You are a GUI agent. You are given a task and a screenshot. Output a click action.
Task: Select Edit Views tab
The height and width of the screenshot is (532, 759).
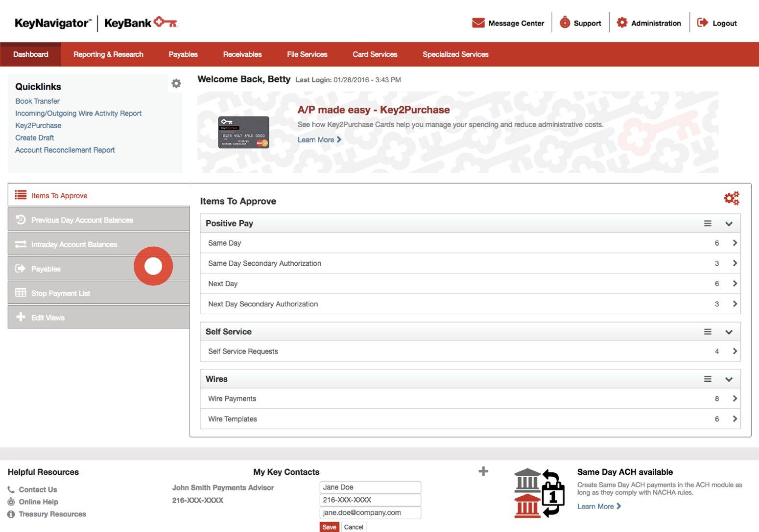coord(99,317)
